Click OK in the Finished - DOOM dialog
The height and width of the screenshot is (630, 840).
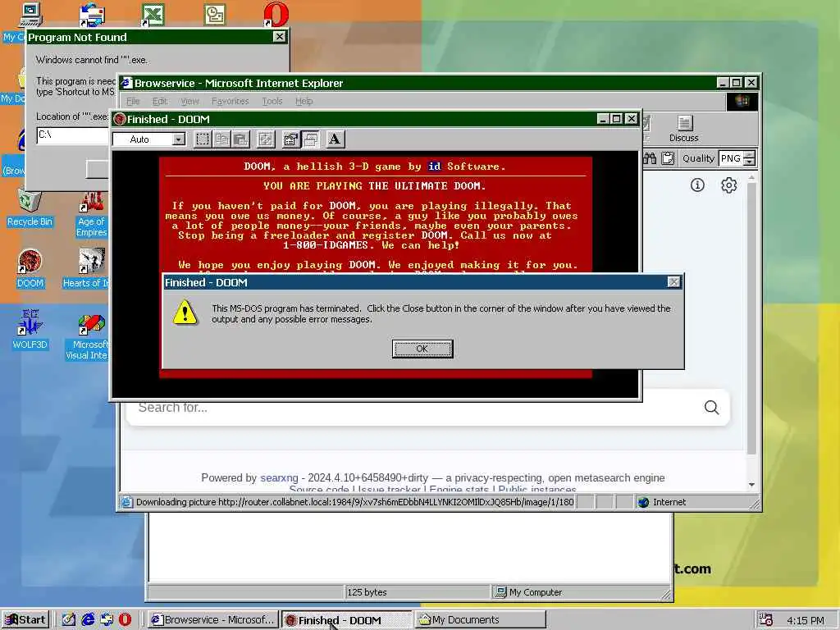pyautogui.click(x=422, y=349)
